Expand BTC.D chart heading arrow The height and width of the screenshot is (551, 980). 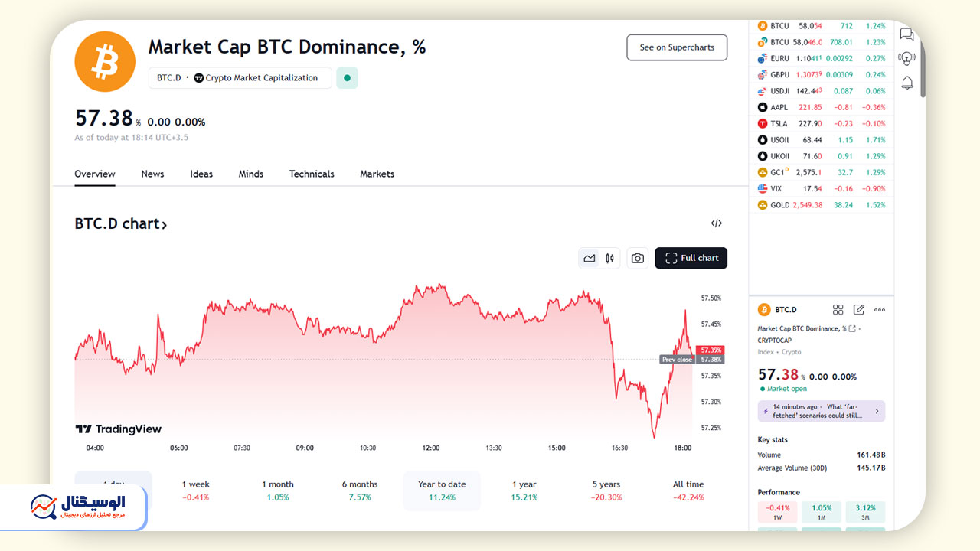tap(164, 224)
